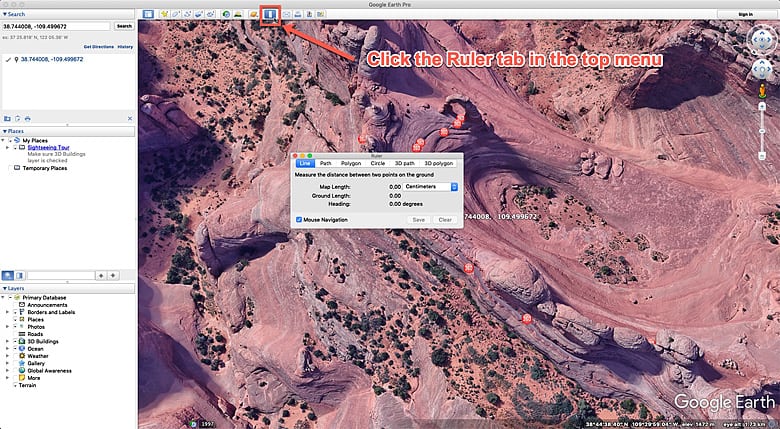Viewport: 780px width, 429px height.
Task: Switch planets using the Saturn icon
Action: 254,14
